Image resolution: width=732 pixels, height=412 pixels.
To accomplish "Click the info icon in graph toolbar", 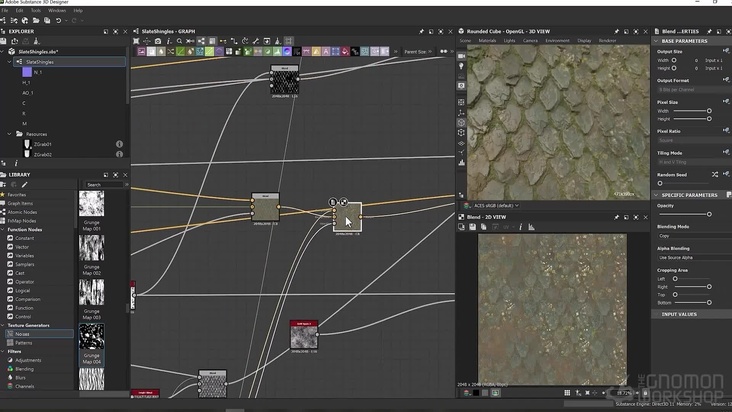I will tap(169, 41).
